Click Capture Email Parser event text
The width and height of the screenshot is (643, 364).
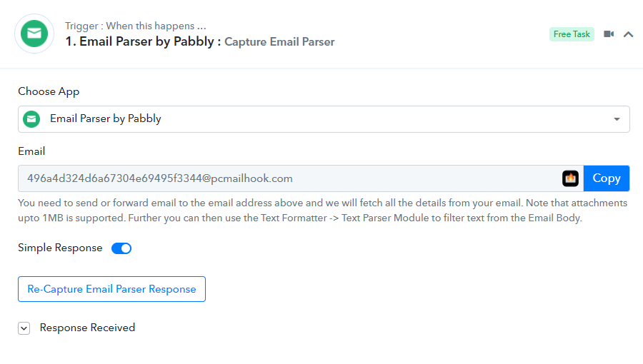point(279,42)
